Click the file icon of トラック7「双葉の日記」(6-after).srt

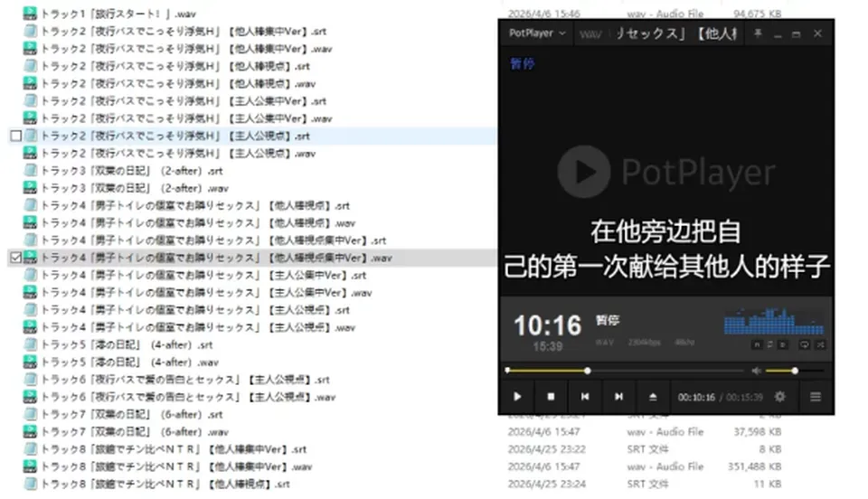pos(30,414)
